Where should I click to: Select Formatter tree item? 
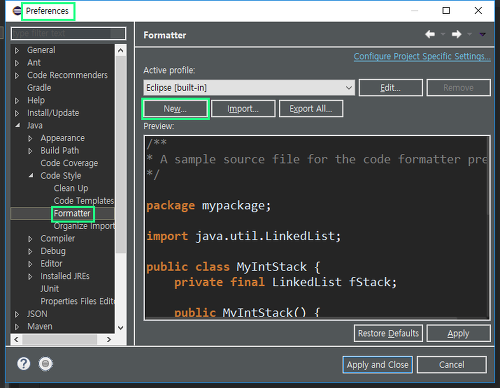tap(72, 213)
